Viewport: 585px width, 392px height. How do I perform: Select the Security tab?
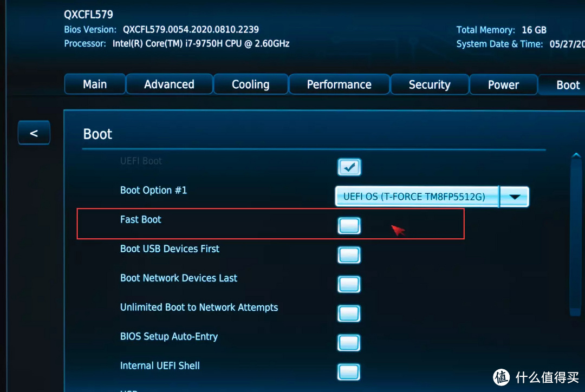pos(430,84)
